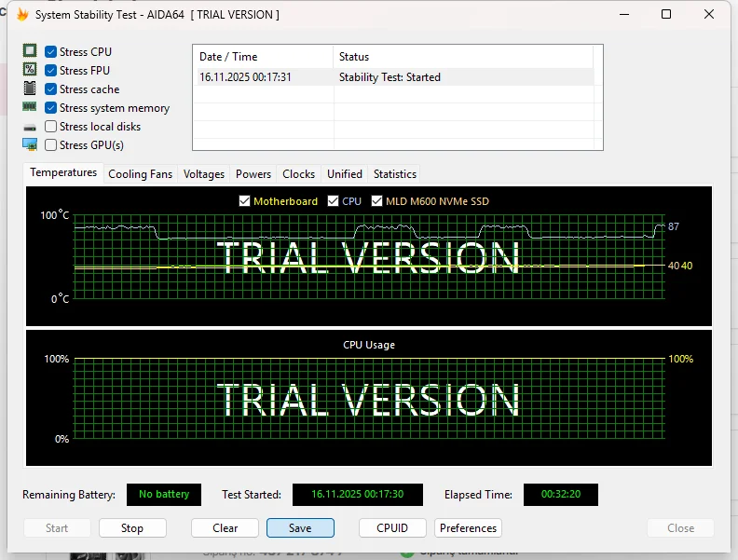Viewport: 738px width, 560px height.
Task: Click the 'CPU Usage' graph title
Action: pyautogui.click(x=369, y=345)
